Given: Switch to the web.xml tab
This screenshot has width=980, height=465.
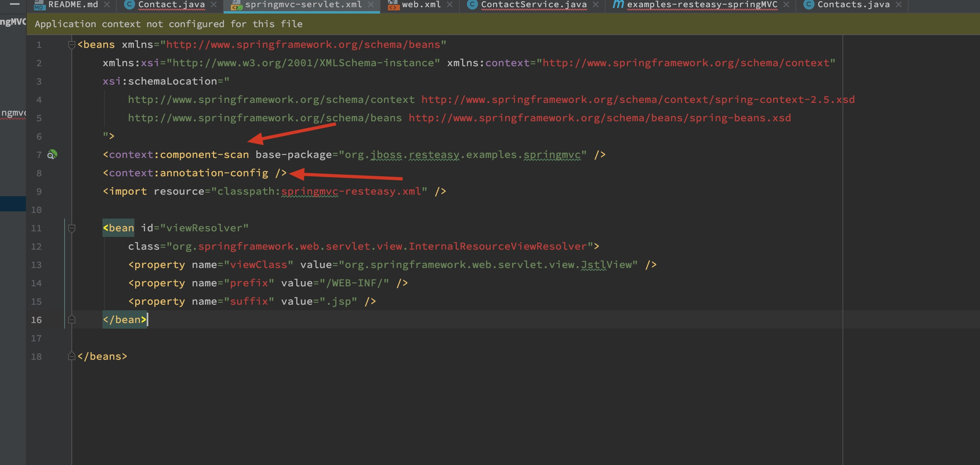Looking at the screenshot, I should click(421, 4).
